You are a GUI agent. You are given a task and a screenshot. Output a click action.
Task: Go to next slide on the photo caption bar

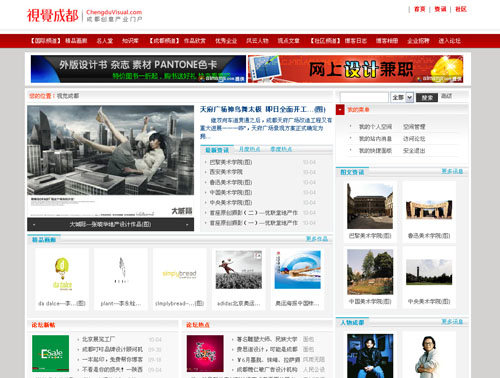[x=187, y=225]
